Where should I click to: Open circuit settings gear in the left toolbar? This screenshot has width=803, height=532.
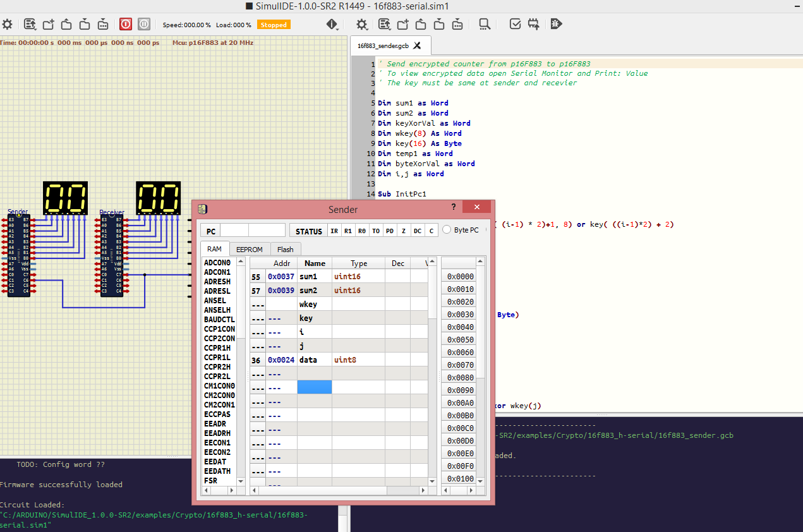click(7, 24)
